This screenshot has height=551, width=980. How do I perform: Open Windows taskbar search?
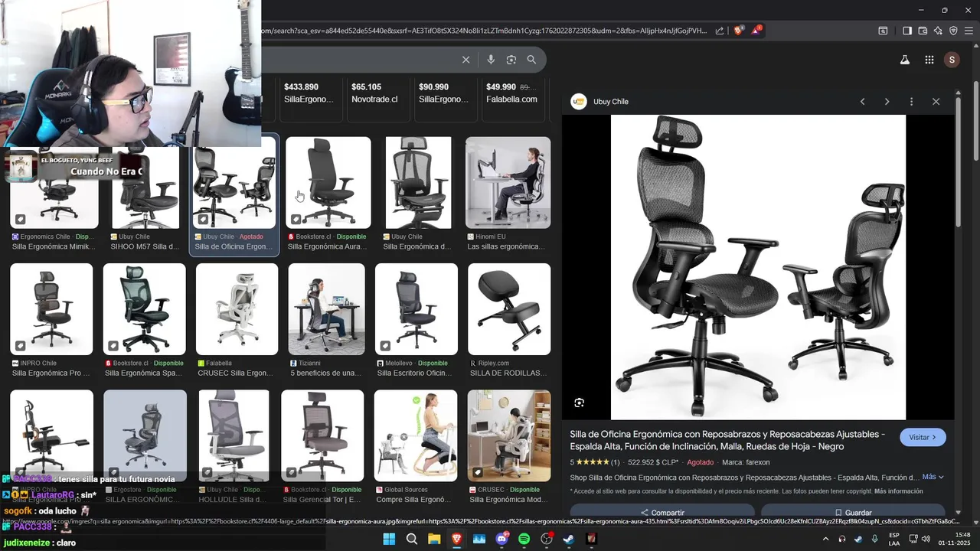pyautogui.click(x=412, y=539)
